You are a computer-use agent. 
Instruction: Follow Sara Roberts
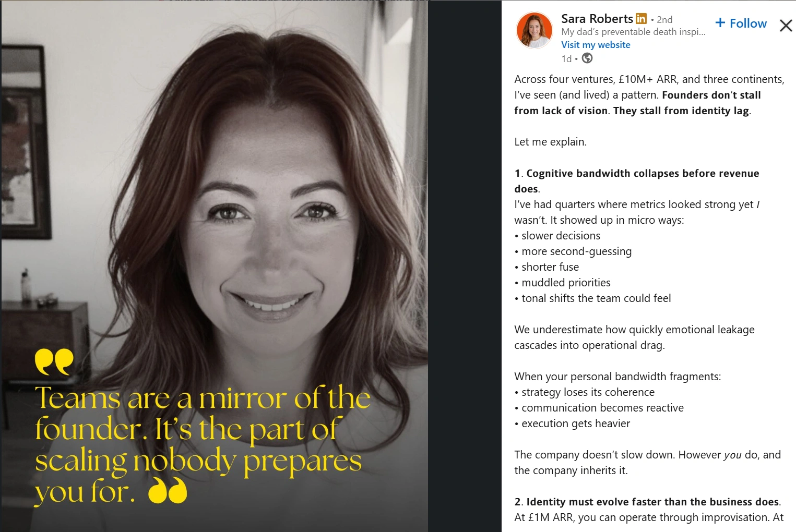coord(741,23)
